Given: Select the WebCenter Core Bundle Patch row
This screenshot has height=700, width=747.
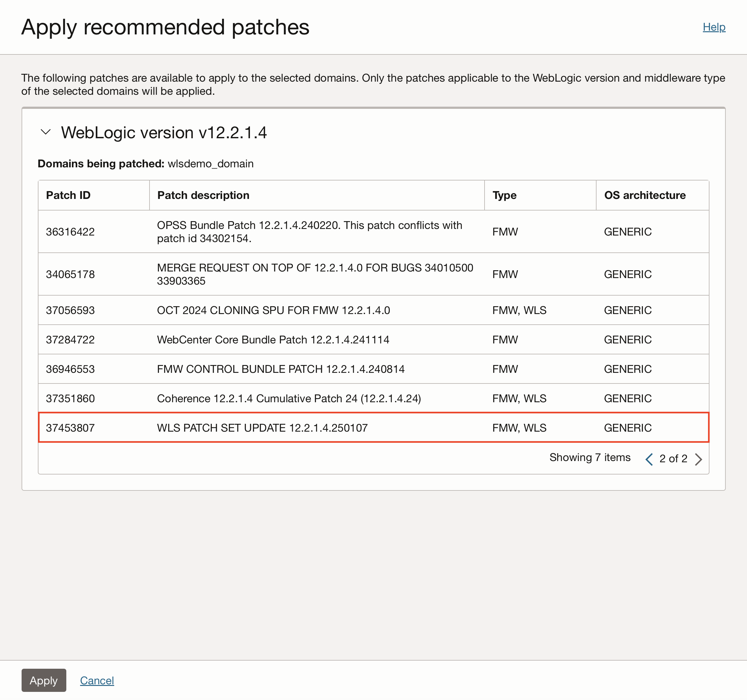Looking at the screenshot, I should (263, 339).
